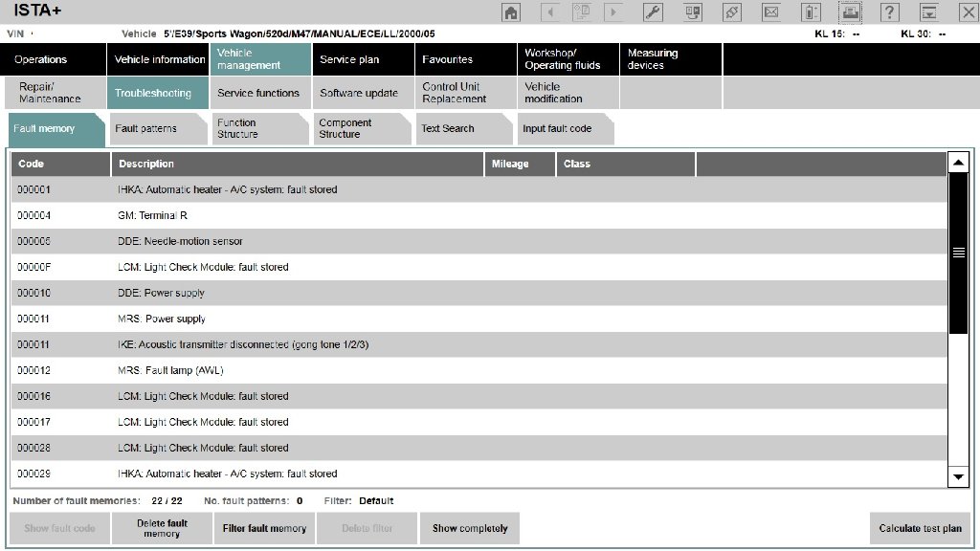This screenshot has width=980, height=551.
Task: Switch to Repair/Maintenance submenu
Action: click(55, 93)
